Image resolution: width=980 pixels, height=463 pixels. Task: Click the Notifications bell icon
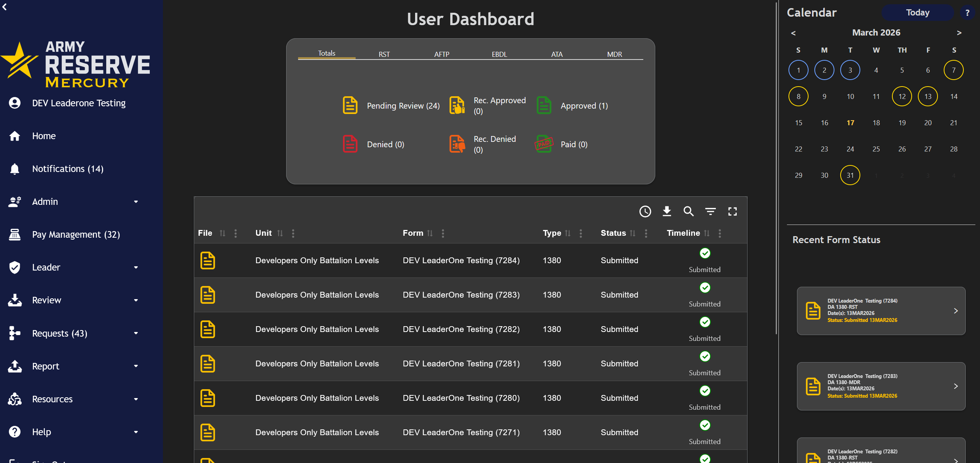pos(15,169)
